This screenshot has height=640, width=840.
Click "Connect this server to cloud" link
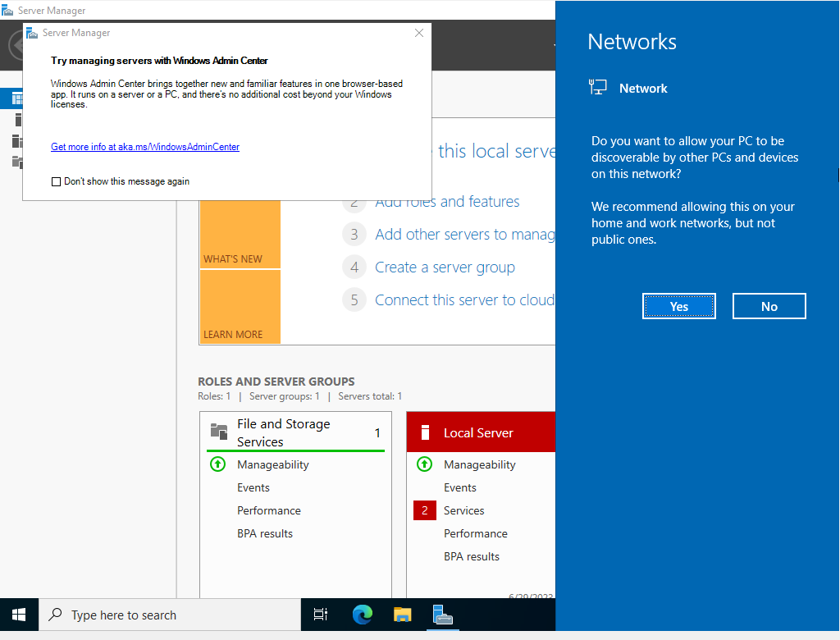(465, 299)
